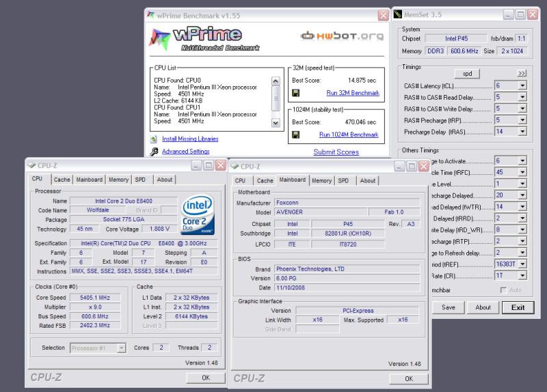Open the Processor #1 selection dropdown
The image size is (547, 392).
122,348
